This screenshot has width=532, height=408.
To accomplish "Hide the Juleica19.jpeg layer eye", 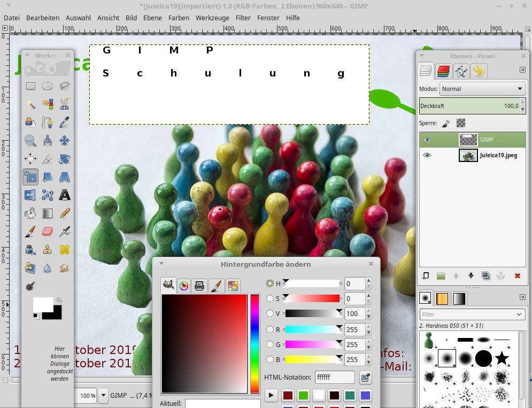I will point(427,155).
